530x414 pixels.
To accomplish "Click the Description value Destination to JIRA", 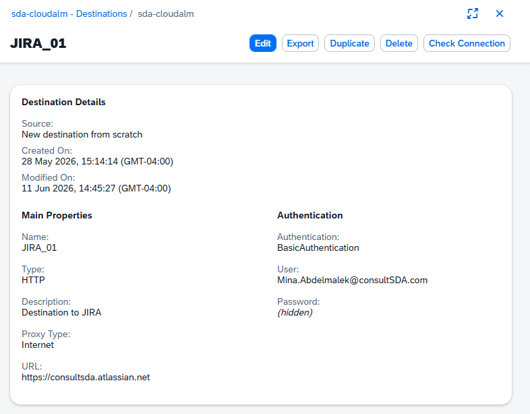I will [x=61, y=313].
